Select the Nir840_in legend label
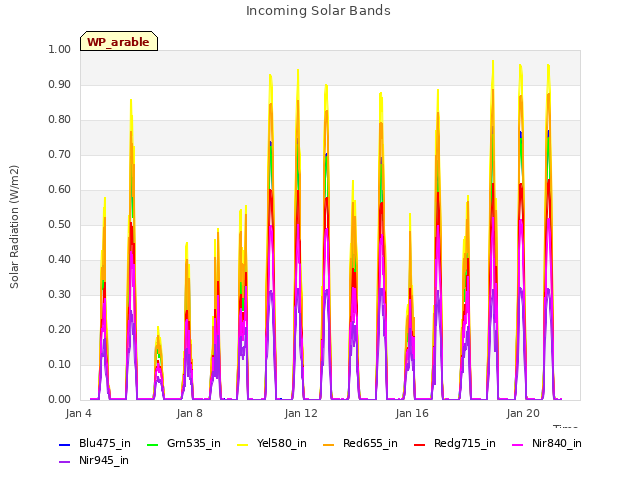Screen dimensions: 640x480 557,444
